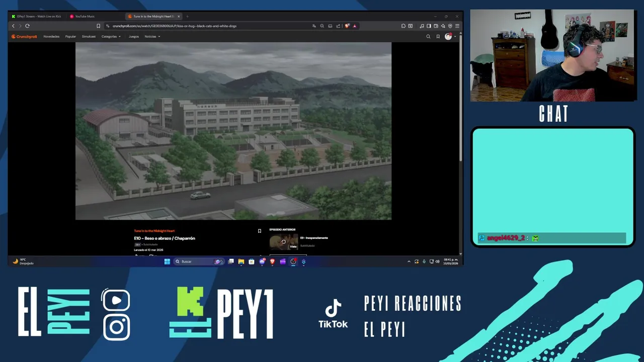Open the Brave wallet icon in toolbar
644x362 pixels.
click(x=436, y=26)
